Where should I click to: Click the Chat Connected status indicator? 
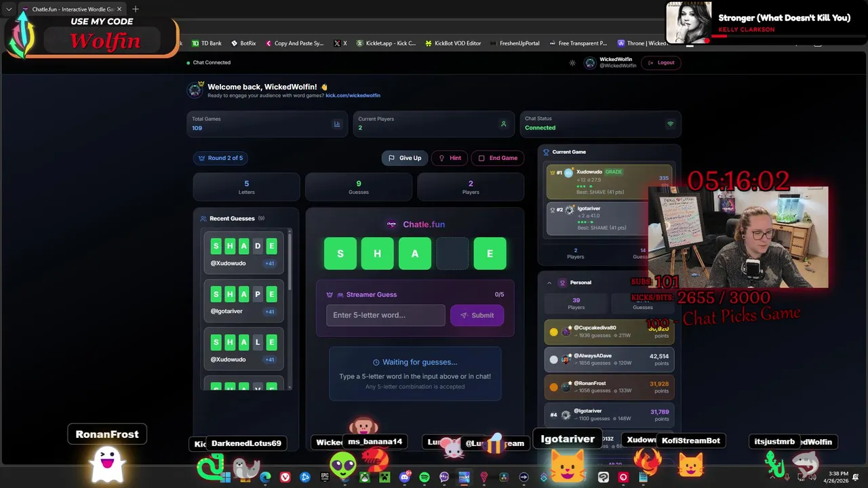click(209, 62)
